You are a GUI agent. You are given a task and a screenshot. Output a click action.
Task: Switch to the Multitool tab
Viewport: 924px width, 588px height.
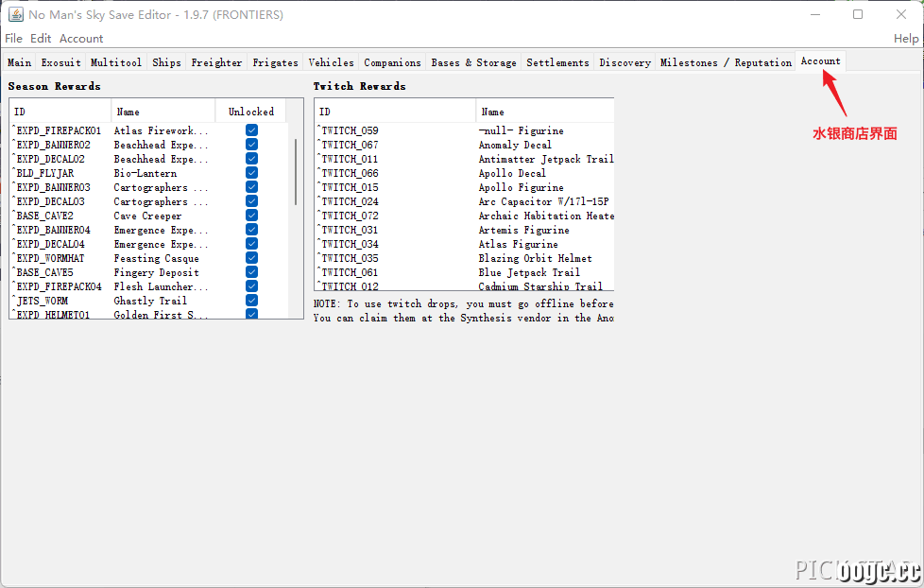[116, 62]
